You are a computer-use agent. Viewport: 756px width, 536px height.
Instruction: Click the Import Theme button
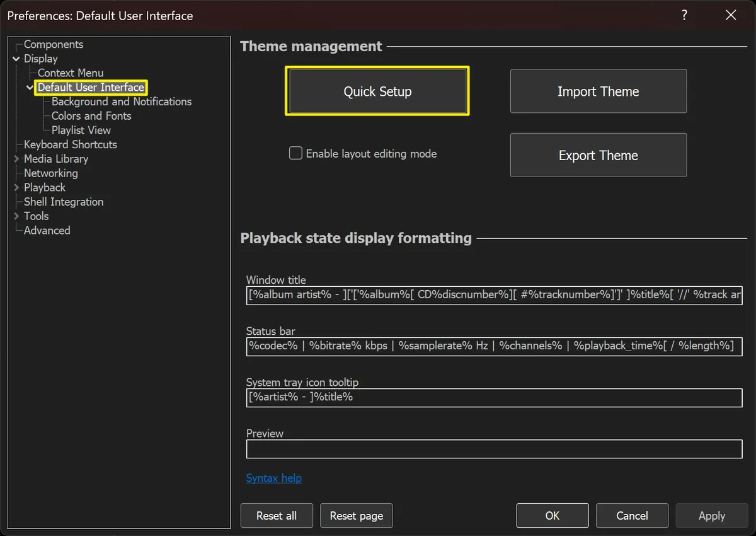click(598, 91)
